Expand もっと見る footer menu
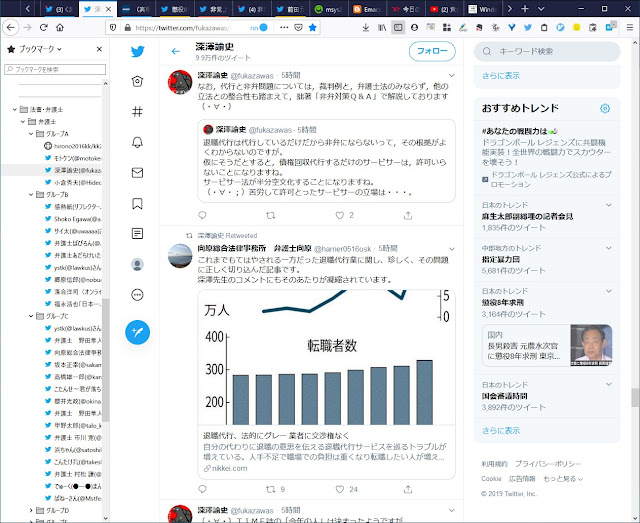640x523 pixels. (563, 478)
